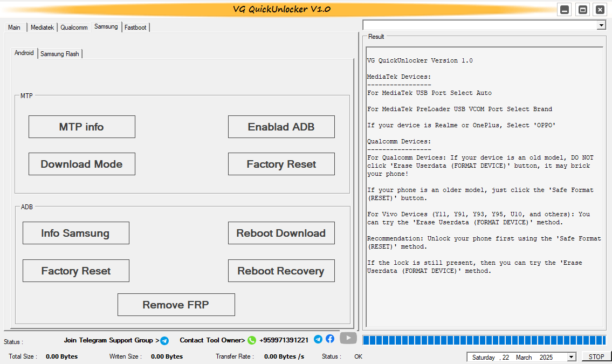
Task: Open the Facebook page icon
Action: (330, 339)
